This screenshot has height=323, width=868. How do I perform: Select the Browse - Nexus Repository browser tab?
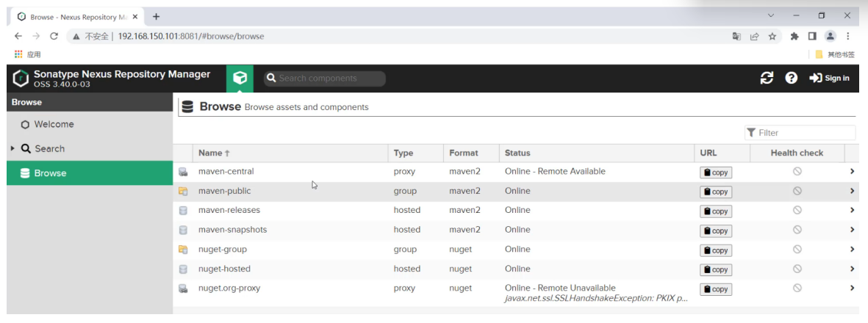[77, 17]
